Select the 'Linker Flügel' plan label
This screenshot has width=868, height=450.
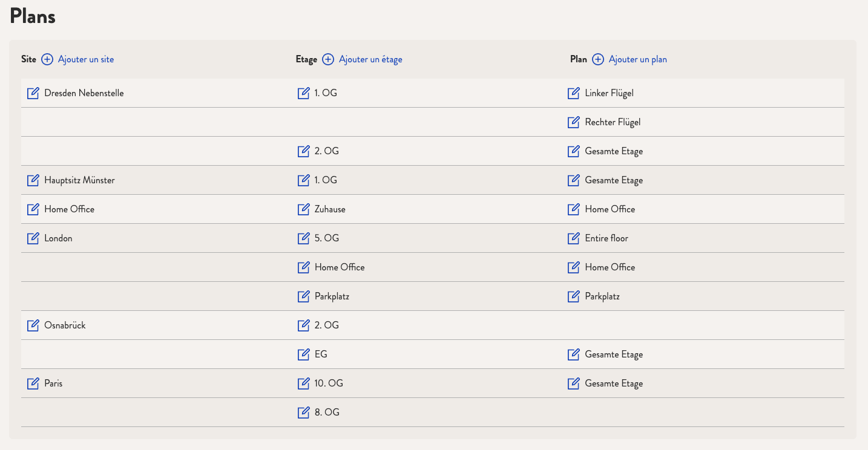pyautogui.click(x=610, y=93)
